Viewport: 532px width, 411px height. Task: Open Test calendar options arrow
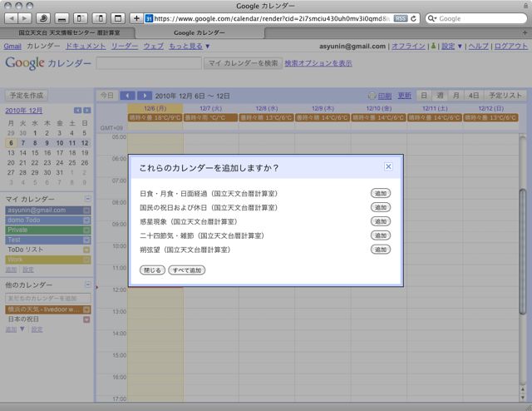coord(86,240)
